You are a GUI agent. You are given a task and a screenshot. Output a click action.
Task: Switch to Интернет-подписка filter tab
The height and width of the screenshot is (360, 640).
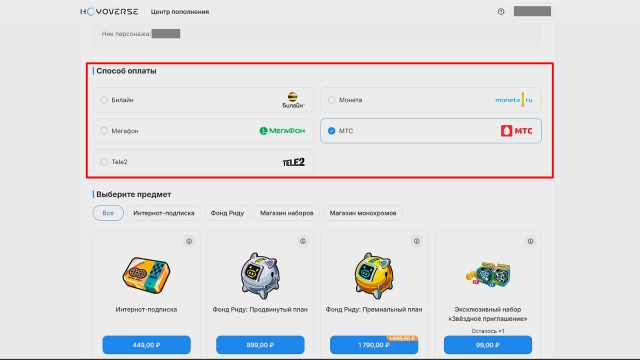point(164,213)
